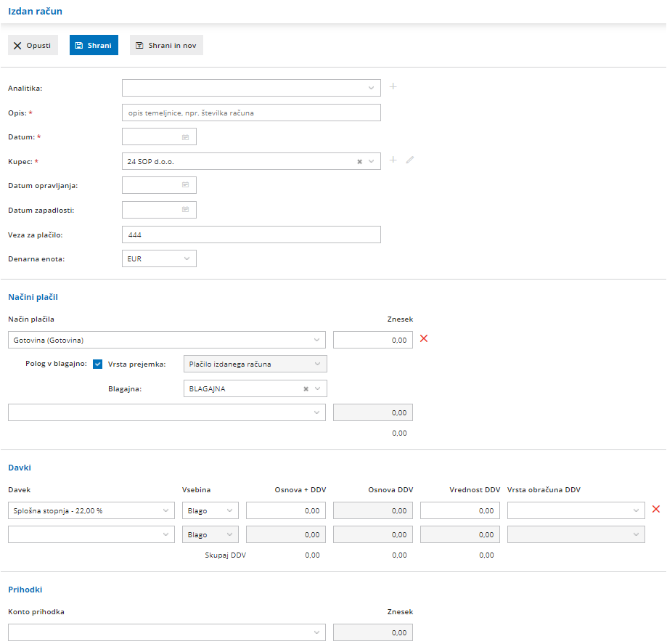Screen dimensions: 667x644
Task: Open Vrsta obračuna DDV dropdown, first row
Action: (576, 511)
